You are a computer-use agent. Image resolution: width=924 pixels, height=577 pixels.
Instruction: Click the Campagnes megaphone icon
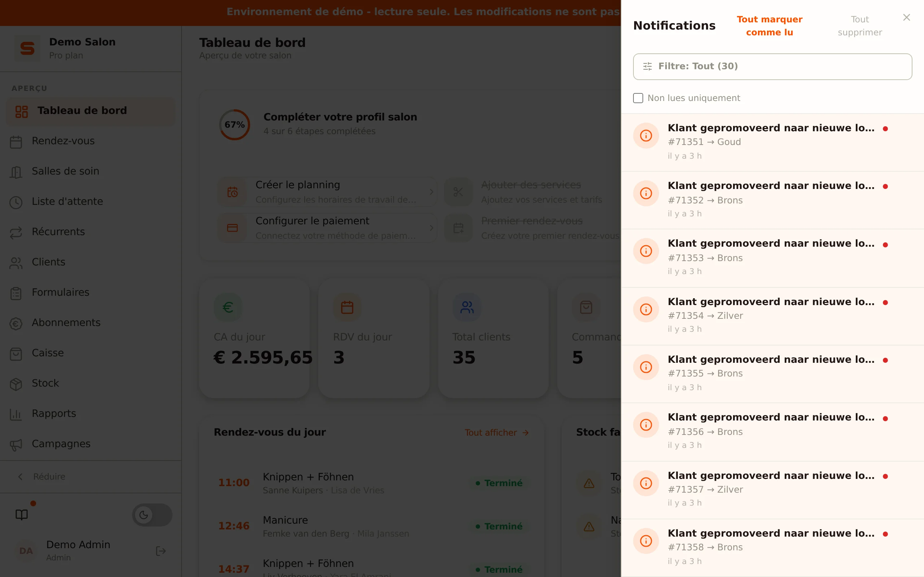click(x=16, y=445)
